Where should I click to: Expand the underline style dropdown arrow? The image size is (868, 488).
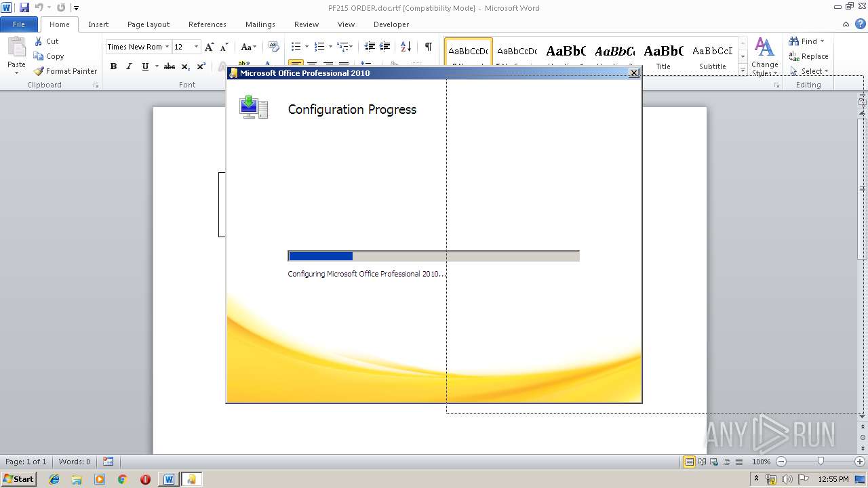click(157, 66)
